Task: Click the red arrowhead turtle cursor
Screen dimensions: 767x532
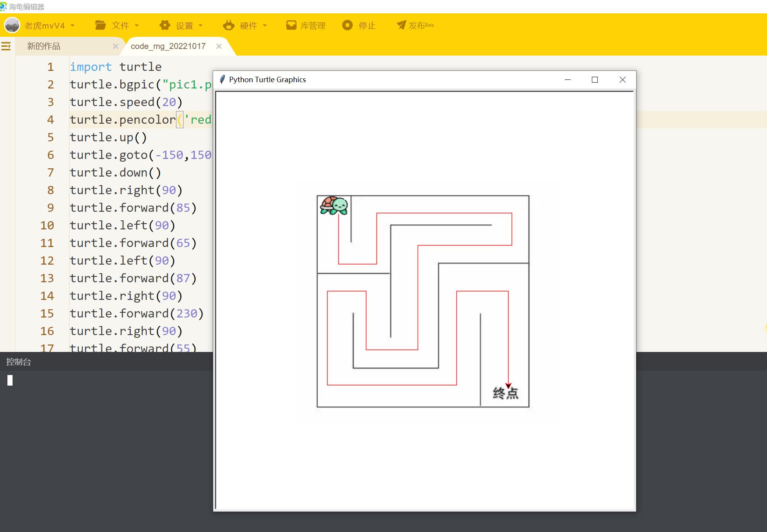Action: click(508, 386)
